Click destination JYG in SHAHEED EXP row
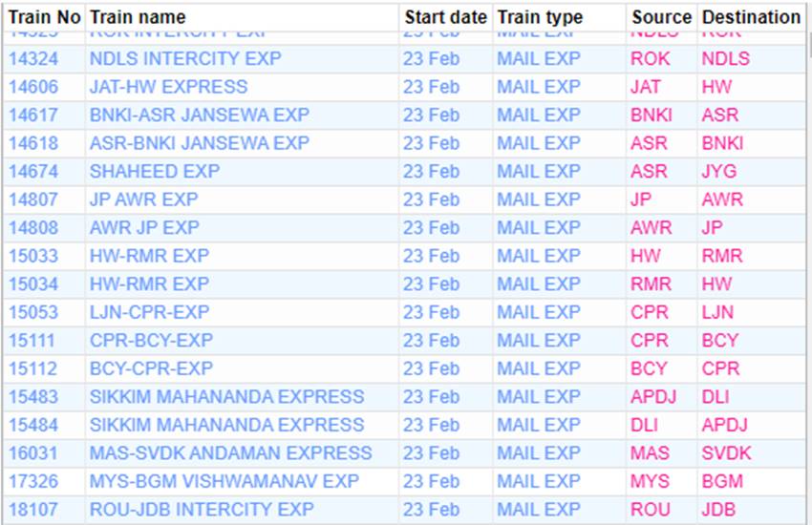This screenshot has height=525, width=812. click(718, 171)
